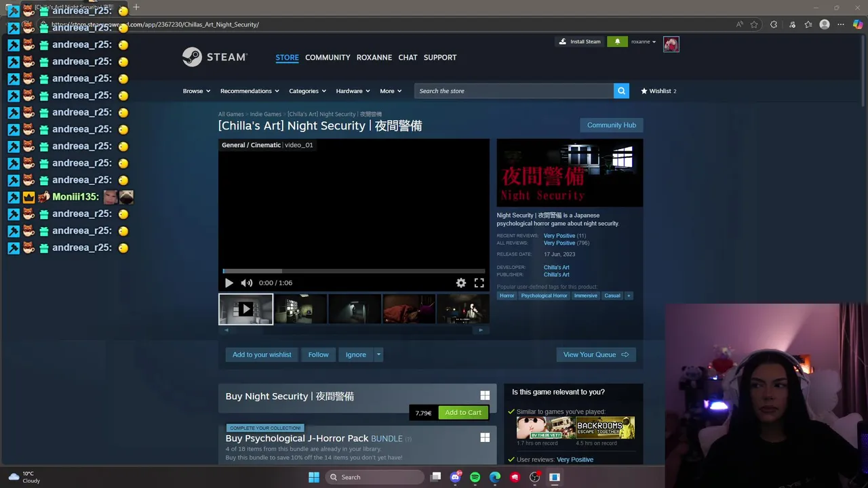Click the roxanne profile avatar picture
The width and height of the screenshot is (868, 488).
pyautogui.click(x=671, y=44)
